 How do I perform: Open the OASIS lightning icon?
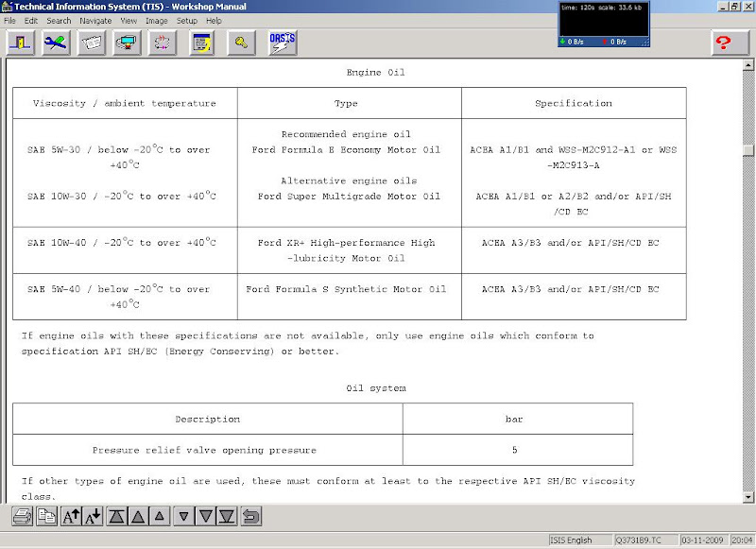(283, 43)
